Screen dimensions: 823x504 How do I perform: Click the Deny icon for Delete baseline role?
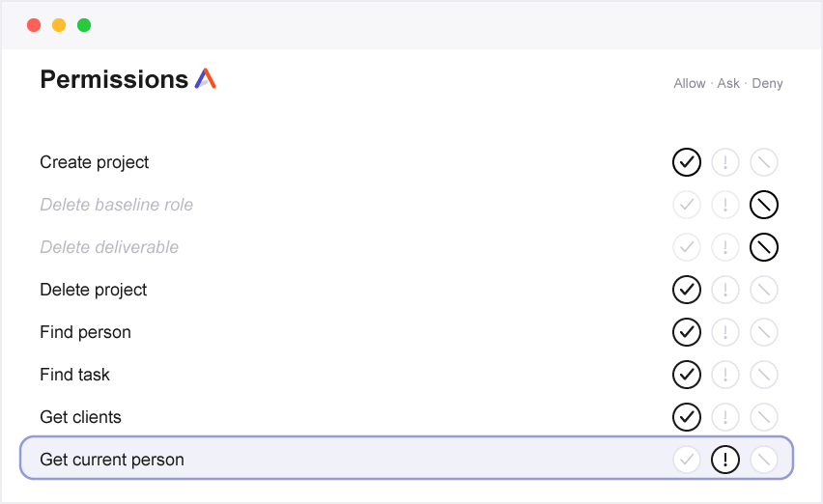(764, 205)
